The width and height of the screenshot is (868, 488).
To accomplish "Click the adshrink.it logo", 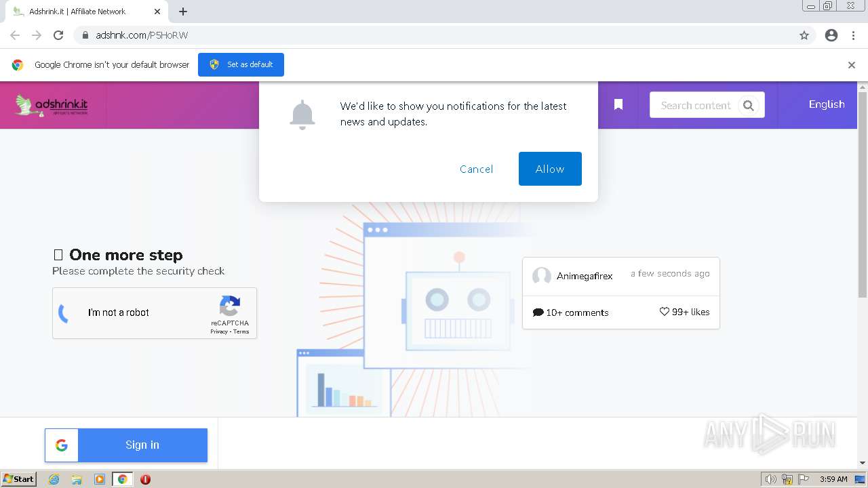I will tap(52, 105).
